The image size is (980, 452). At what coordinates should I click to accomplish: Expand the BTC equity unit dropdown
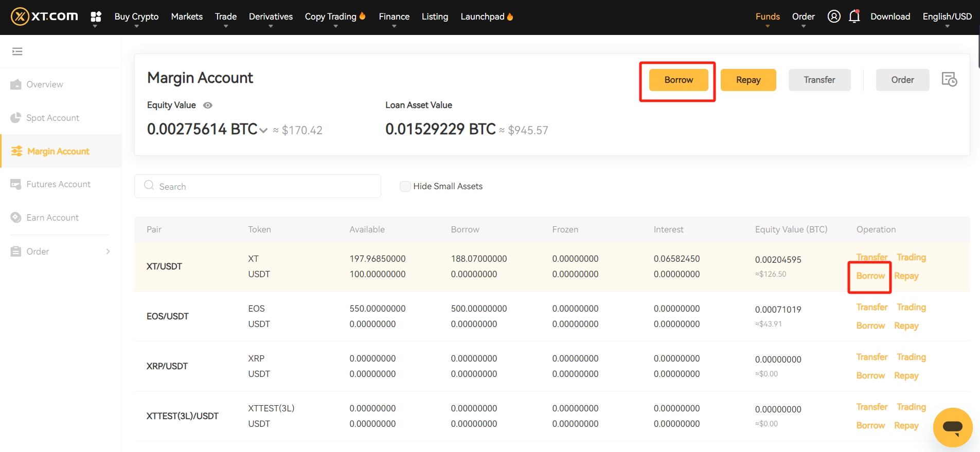pos(263,131)
